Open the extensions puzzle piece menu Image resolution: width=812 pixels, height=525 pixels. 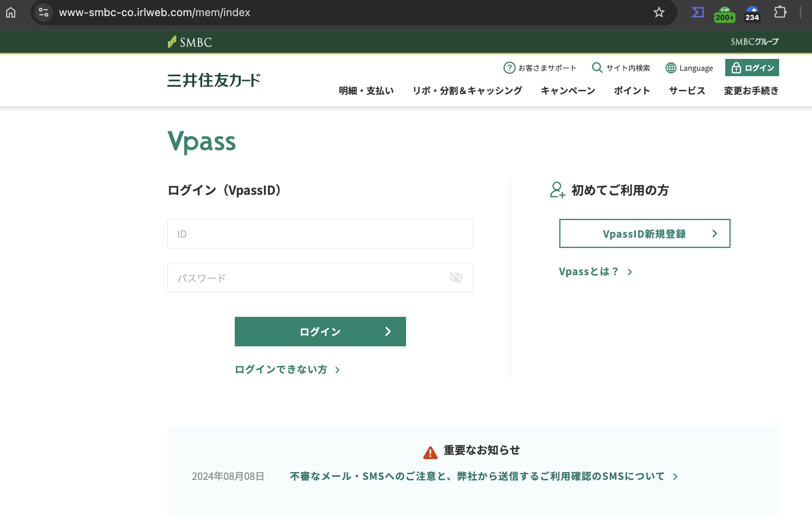tap(780, 13)
